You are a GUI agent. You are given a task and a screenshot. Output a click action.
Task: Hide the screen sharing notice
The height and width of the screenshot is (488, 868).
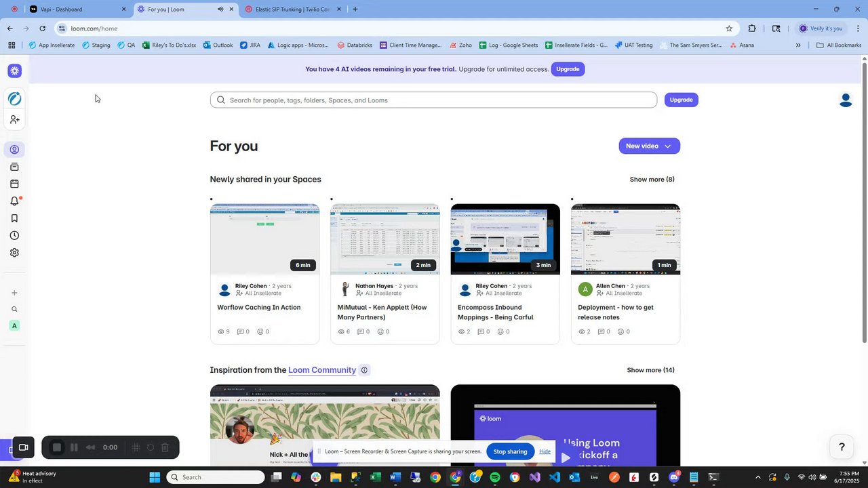click(545, 451)
